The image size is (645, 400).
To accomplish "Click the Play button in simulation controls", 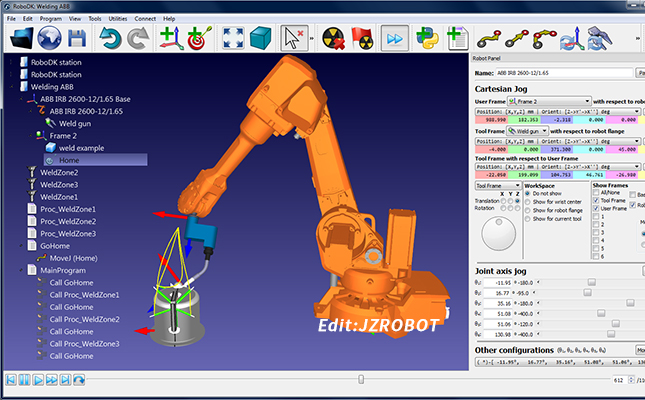I will (x=38, y=380).
